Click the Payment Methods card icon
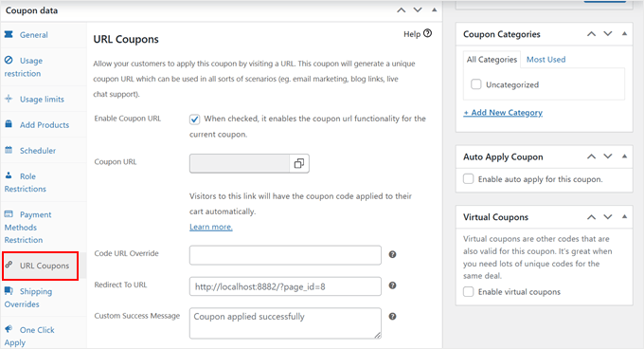The image size is (644, 349). (9, 213)
